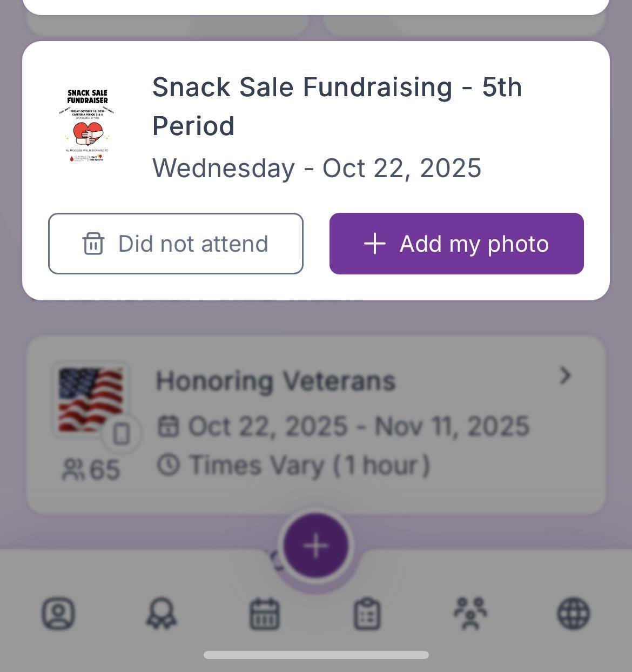
Task: Open the profile tab in bottom navigation
Action: click(58, 614)
